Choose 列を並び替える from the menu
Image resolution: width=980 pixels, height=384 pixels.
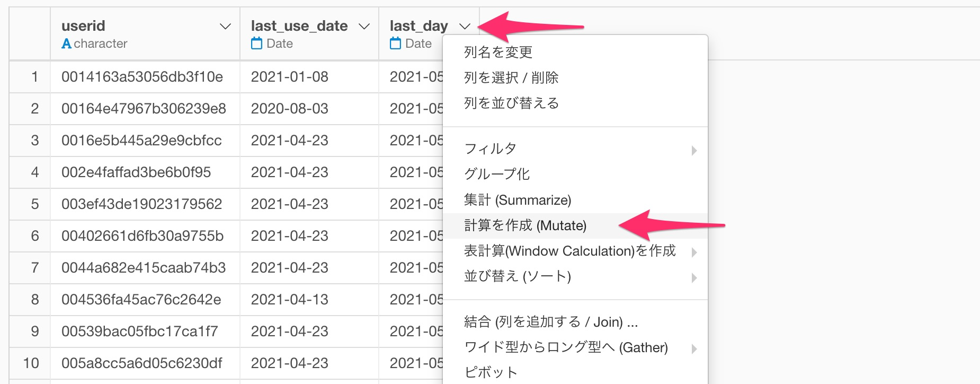click(x=575, y=103)
